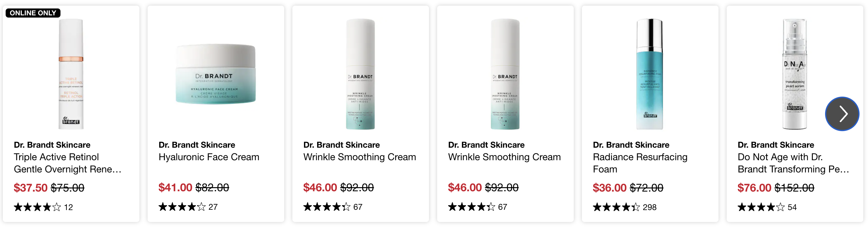
Task: Click the $37.50 sale price
Action: 31,187
